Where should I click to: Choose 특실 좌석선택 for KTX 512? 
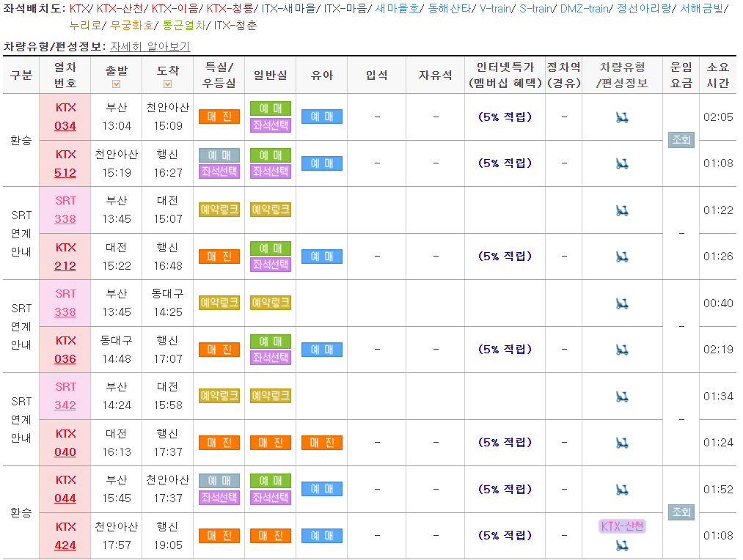pos(219,172)
